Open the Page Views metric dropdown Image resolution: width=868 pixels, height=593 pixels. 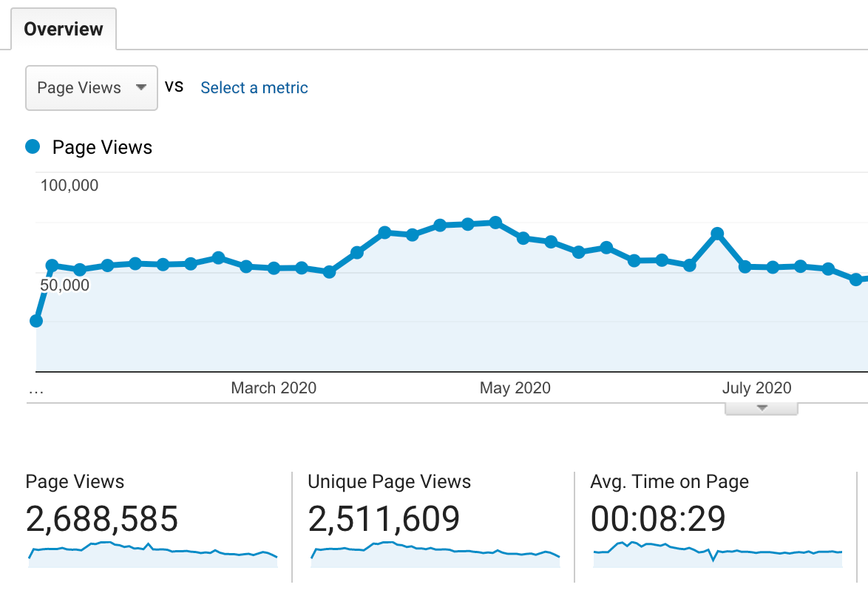[91, 88]
